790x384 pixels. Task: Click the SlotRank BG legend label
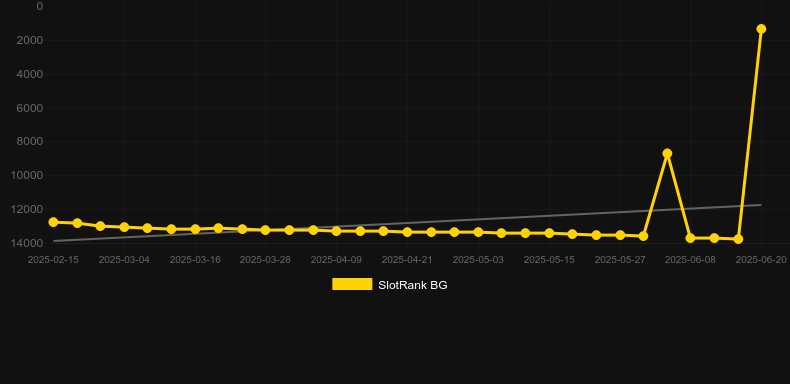[x=413, y=285]
